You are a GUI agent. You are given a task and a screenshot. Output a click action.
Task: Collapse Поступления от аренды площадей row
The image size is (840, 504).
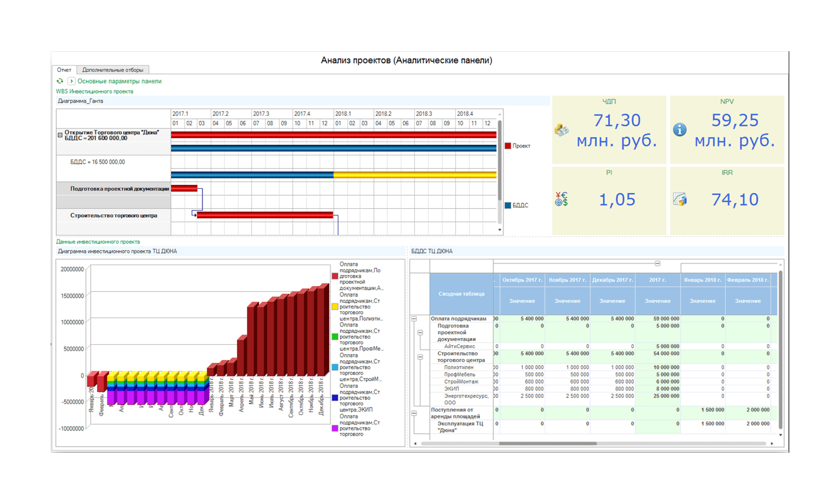(x=414, y=413)
